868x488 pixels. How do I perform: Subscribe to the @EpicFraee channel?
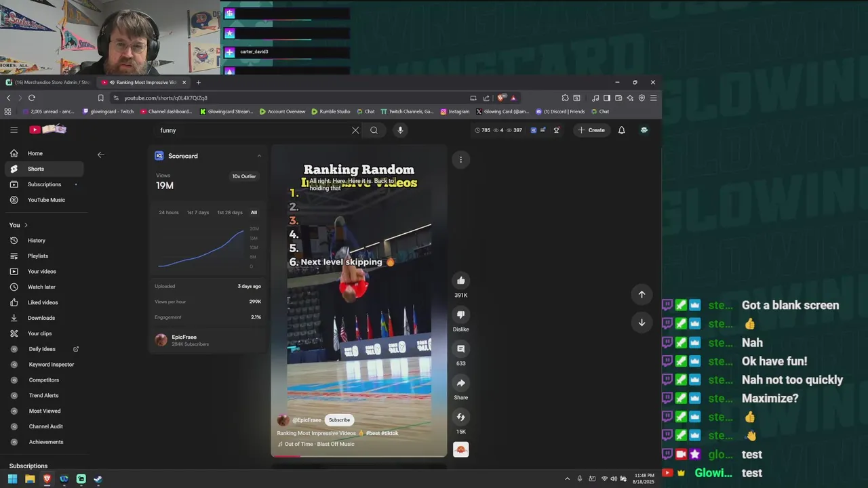coord(339,420)
